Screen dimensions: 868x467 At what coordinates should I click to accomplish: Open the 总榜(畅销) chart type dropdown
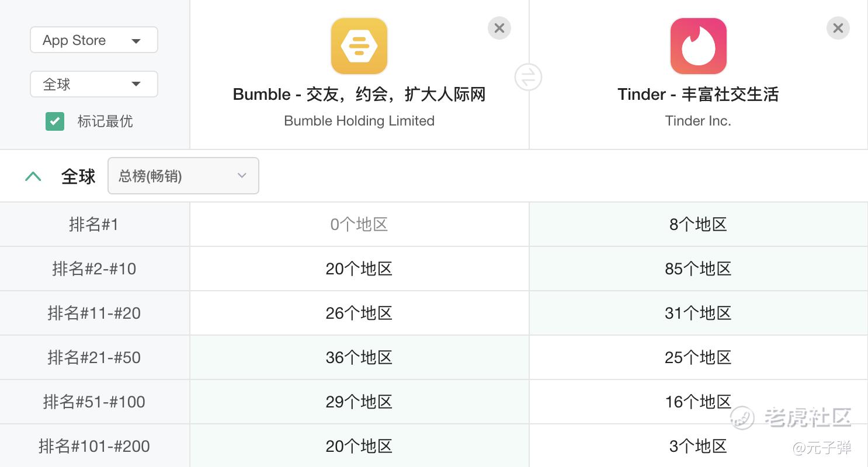point(183,176)
